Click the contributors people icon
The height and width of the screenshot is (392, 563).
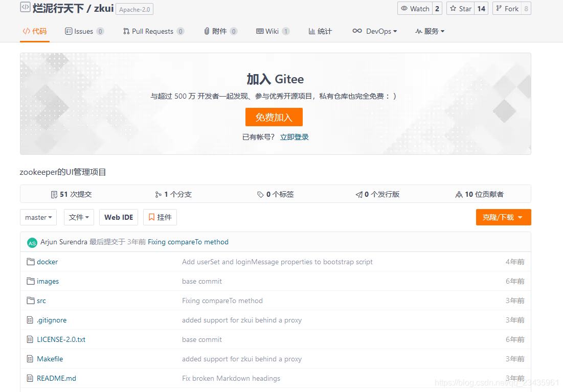[x=459, y=195]
